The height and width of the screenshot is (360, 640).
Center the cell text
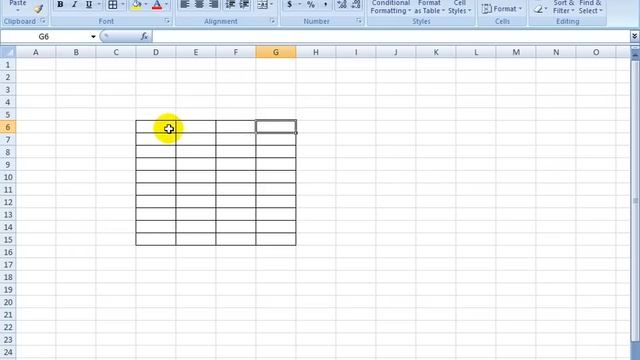point(199,4)
